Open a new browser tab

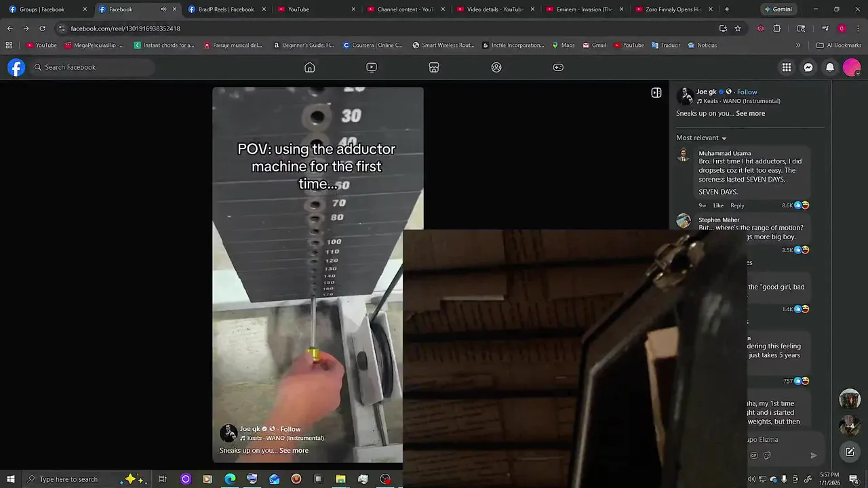point(727,9)
